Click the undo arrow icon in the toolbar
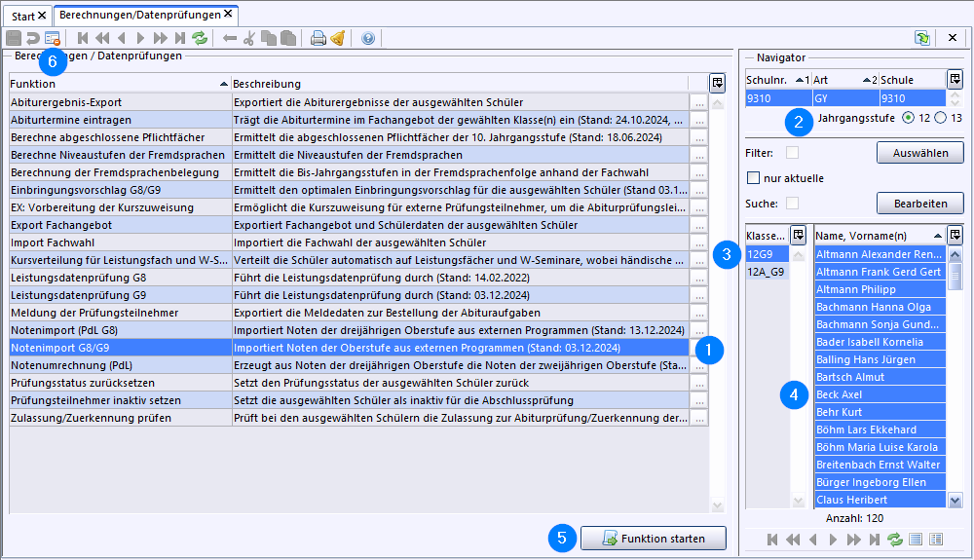 33,39
